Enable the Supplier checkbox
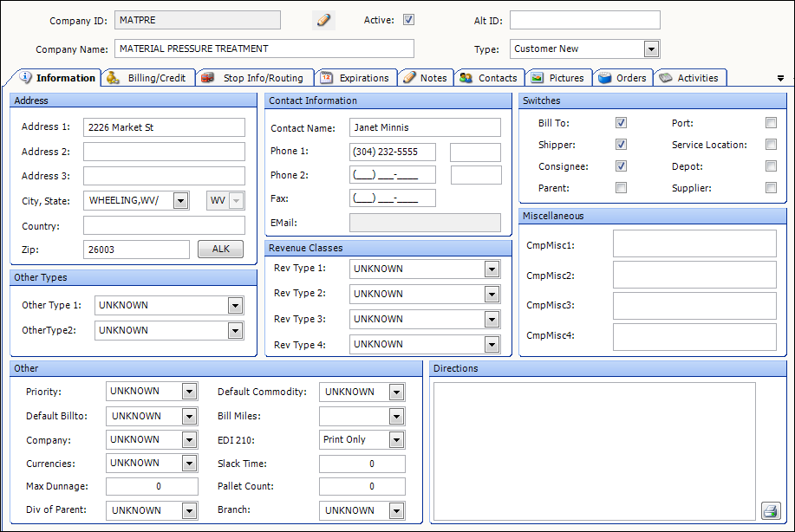 click(x=771, y=188)
